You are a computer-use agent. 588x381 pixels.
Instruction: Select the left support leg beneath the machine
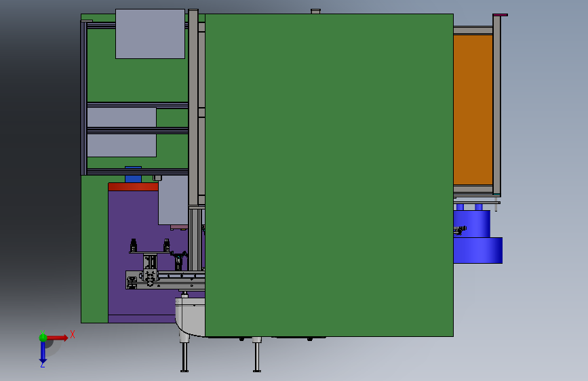184,356
